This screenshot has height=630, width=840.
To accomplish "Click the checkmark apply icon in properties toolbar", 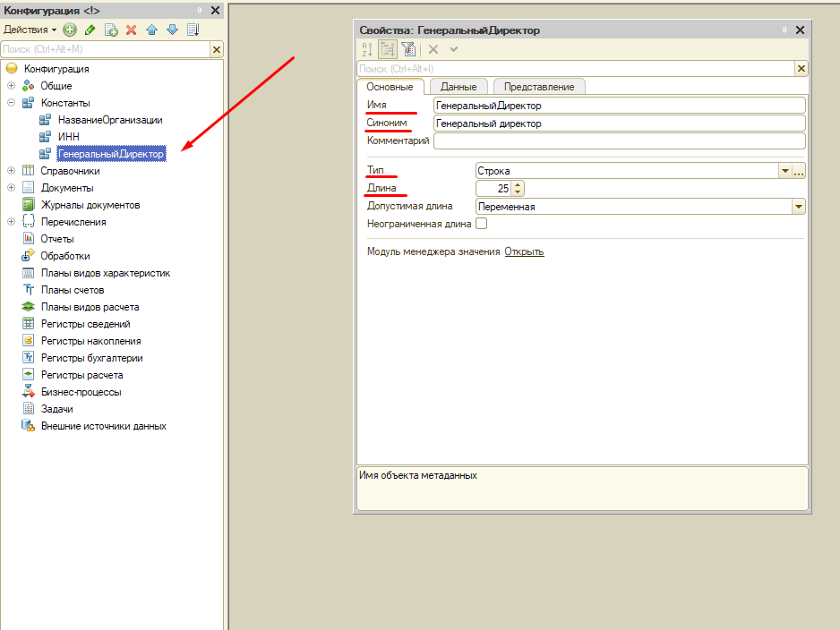I will tap(454, 50).
